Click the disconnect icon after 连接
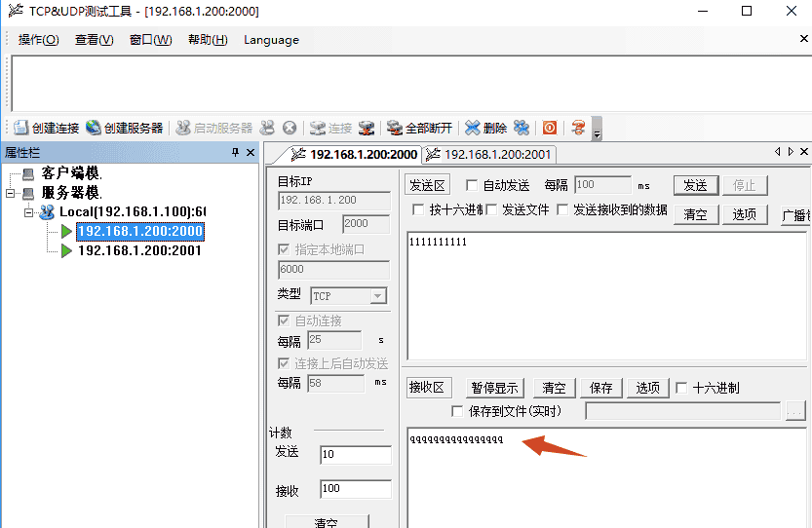The width and height of the screenshot is (812, 528). [x=367, y=128]
